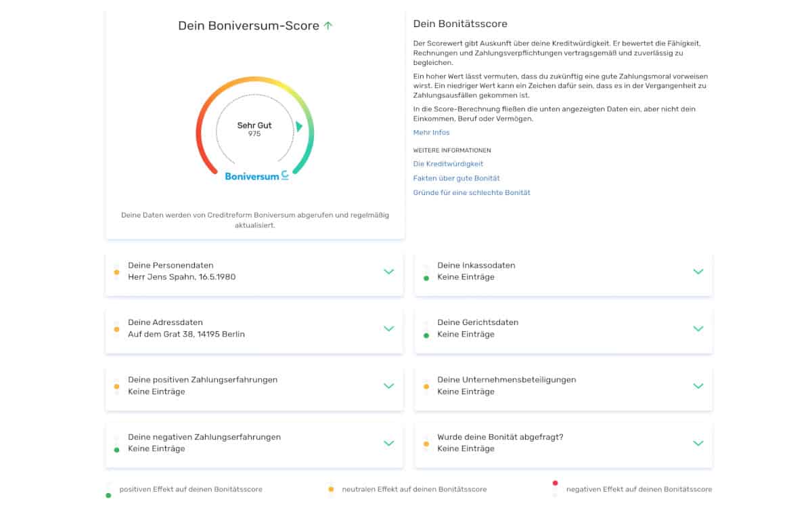Image resolution: width=812 pixels, height=508 pixels.
Task: Click the green status dot of Gerichtsdaten
Action: (426, 335)
